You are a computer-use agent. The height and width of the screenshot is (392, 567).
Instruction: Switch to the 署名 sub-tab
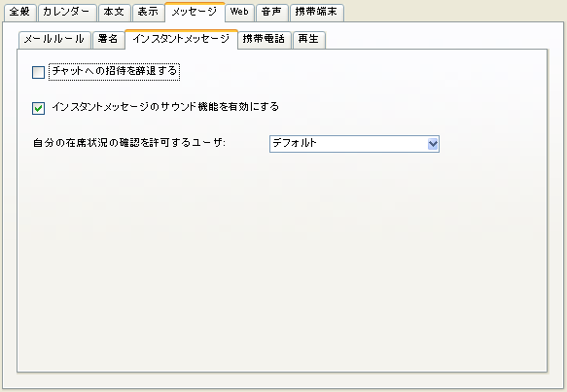coord(108,40)
